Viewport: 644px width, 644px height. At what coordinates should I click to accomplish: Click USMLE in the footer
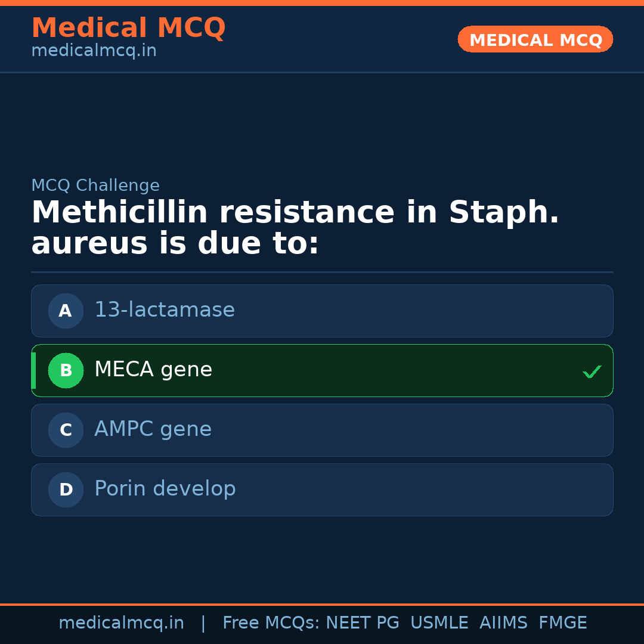point(439,623)
